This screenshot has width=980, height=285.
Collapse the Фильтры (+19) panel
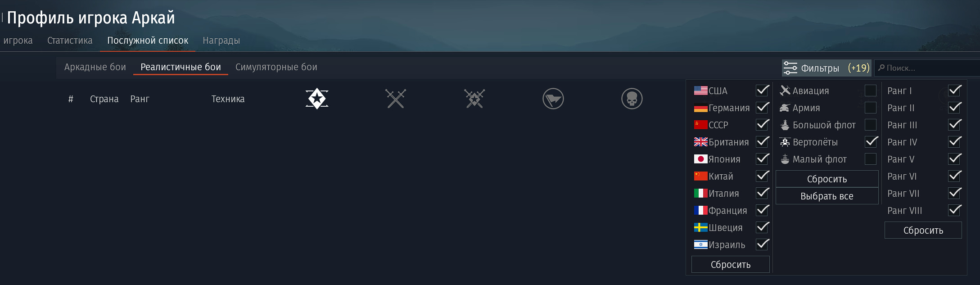pyautogui.click(x=826, y=68)
